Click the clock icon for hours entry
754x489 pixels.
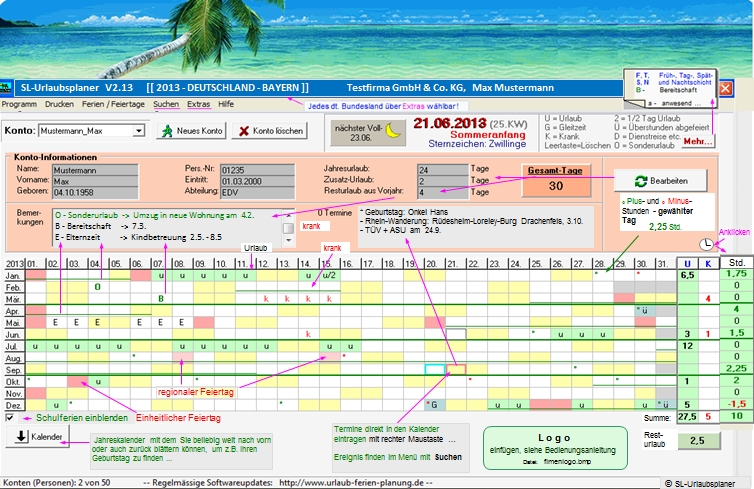[x=705, y=244]
